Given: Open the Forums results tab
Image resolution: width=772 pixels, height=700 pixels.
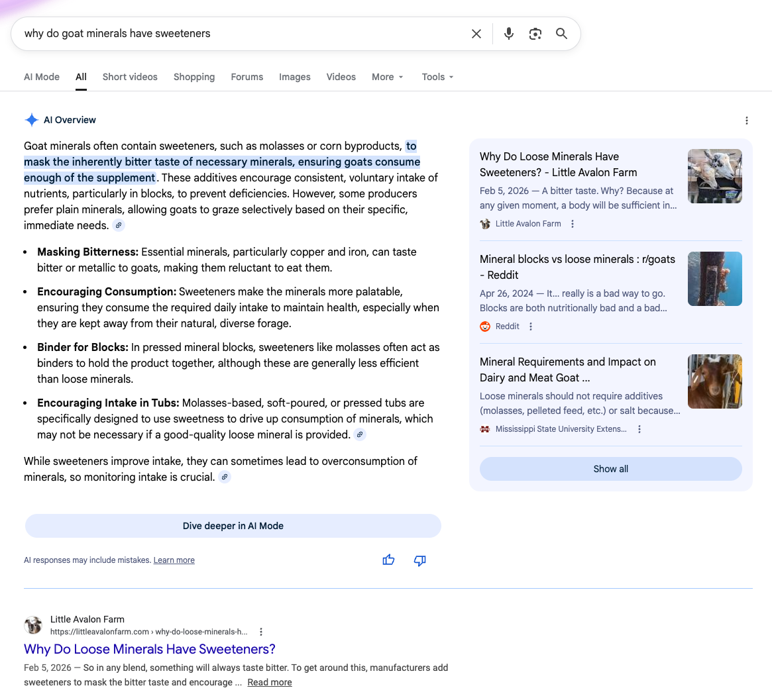Looking at the screenshot, I should (x=247, y=77).
